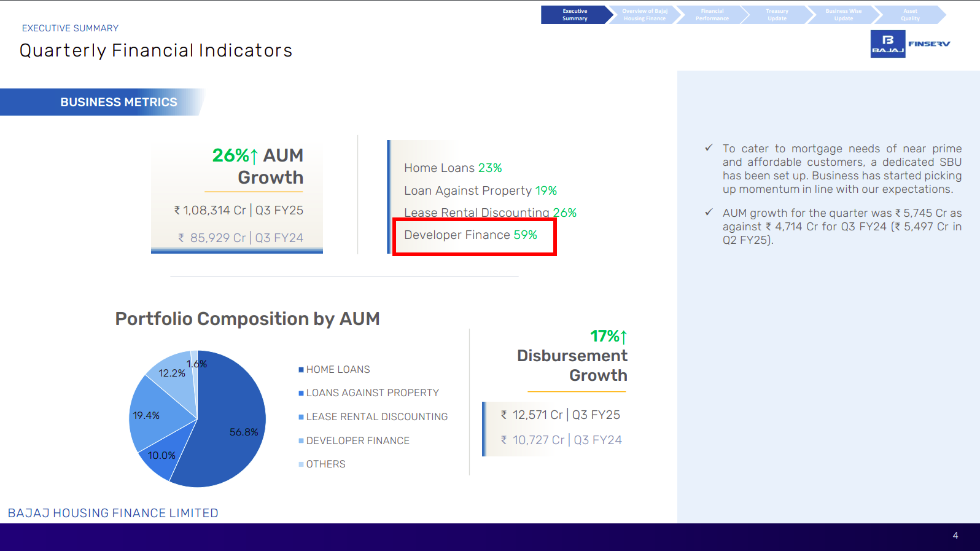Switch to Financial Performance tab
Image resolution: width=980 pixels, height=551 pixels.
[x=712, y=15]
